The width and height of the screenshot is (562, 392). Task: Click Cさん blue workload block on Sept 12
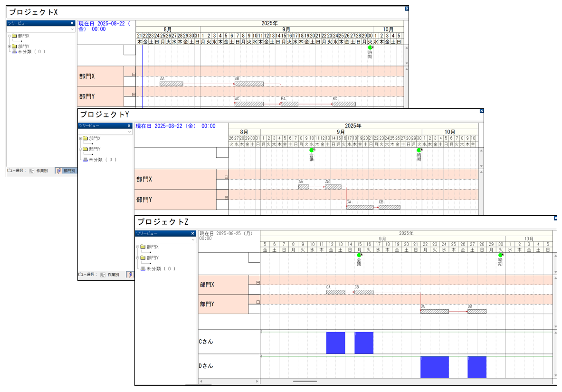(335, 343)
